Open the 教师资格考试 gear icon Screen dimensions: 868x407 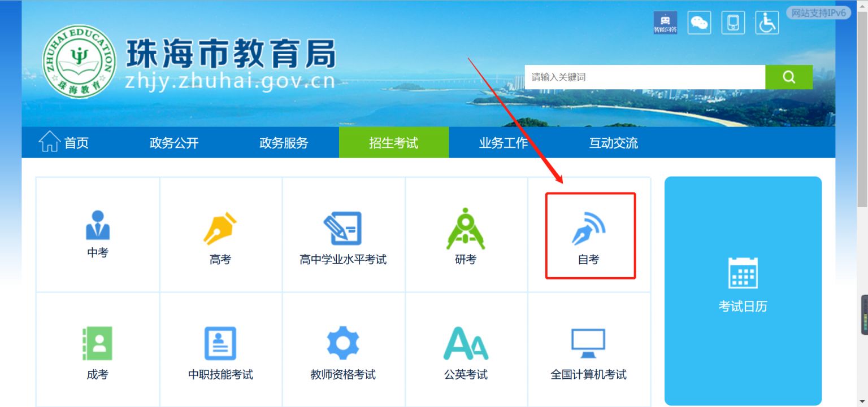343,343
